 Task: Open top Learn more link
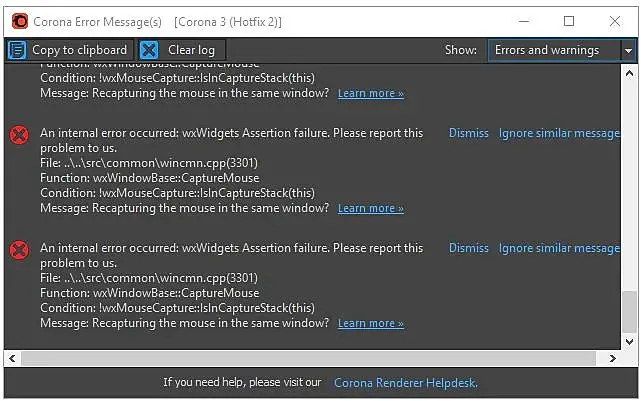tap(370, 94)
